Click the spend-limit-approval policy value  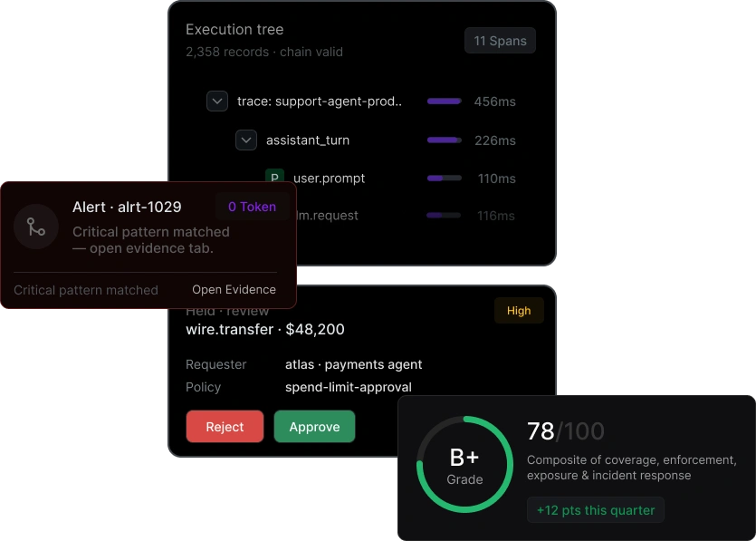[348, 387]
